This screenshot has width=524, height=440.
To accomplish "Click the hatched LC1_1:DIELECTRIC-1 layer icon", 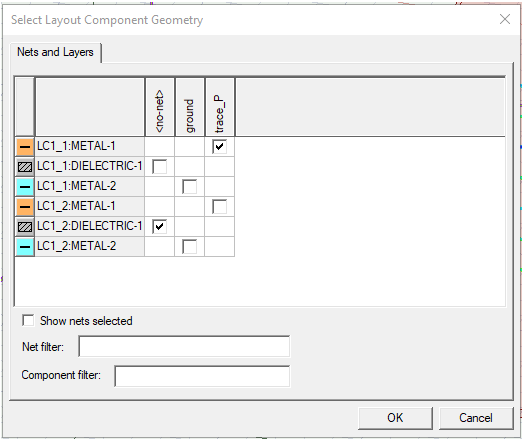I will pyautogui.click(x=25, y=166).
